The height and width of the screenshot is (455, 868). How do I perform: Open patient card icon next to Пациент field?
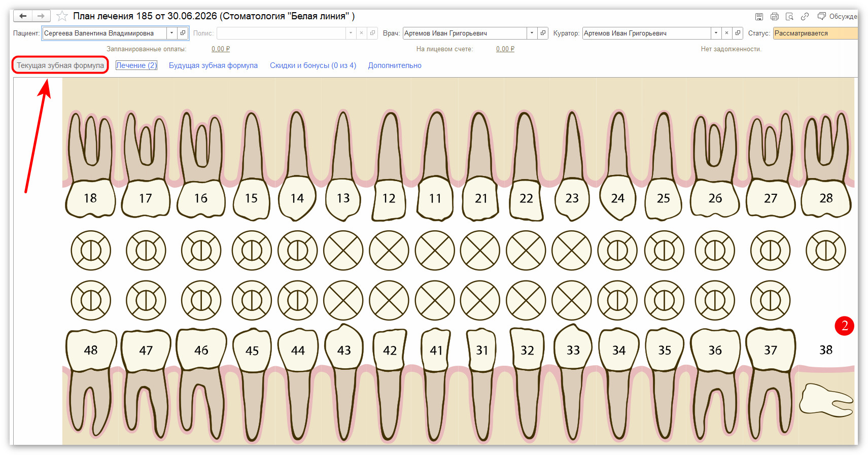coord(183,33)
